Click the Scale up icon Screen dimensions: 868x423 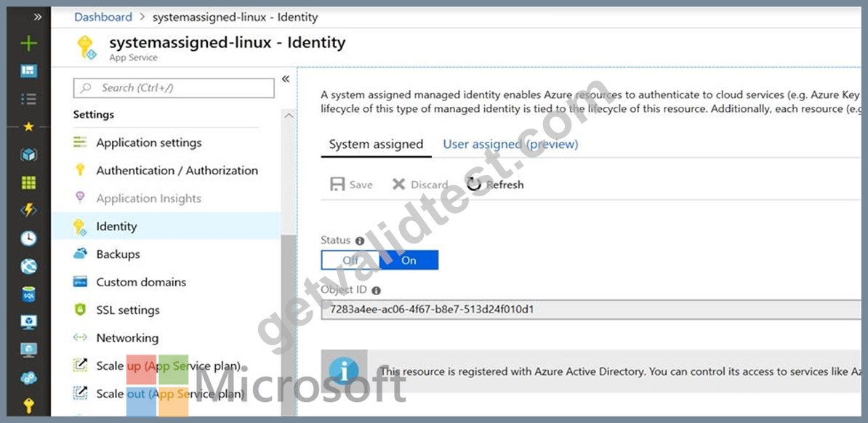pos(80,365)
